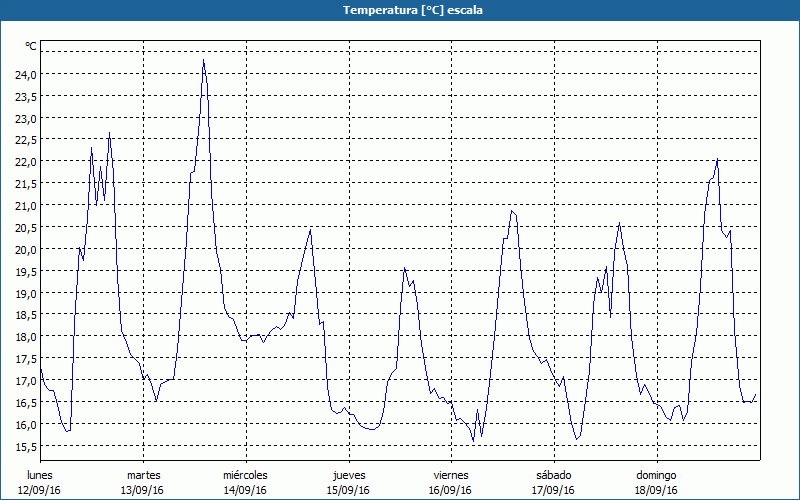
Task: Click the °C unit label above the axis
Action: coord(31,47)
